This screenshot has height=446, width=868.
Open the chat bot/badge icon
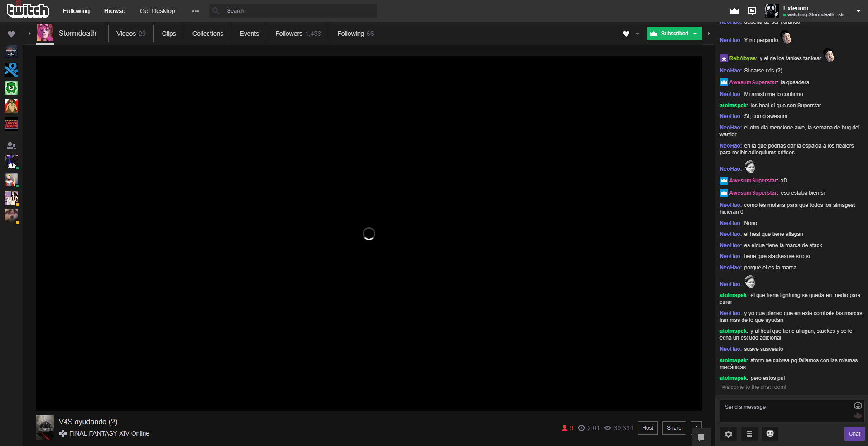point(770,434)
